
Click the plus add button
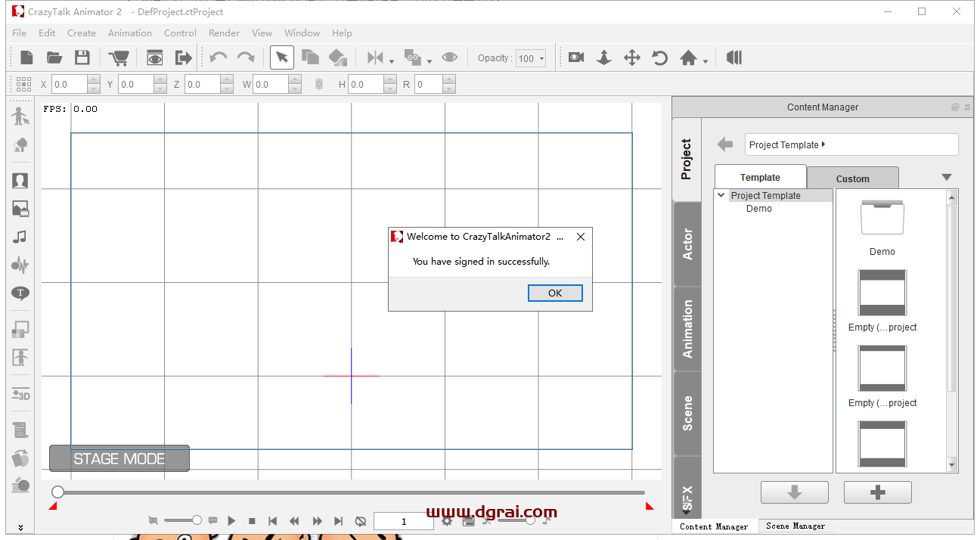click(x=878, y=492)
